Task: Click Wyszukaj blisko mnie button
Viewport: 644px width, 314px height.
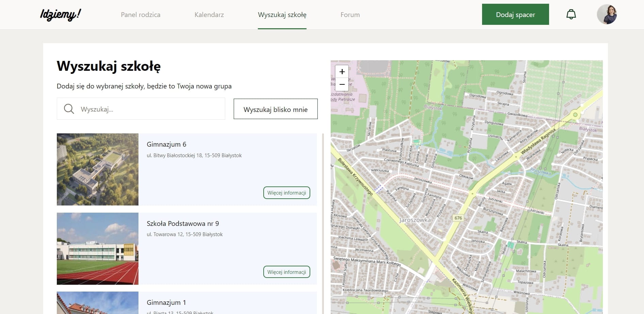Action: pos(275,109)
